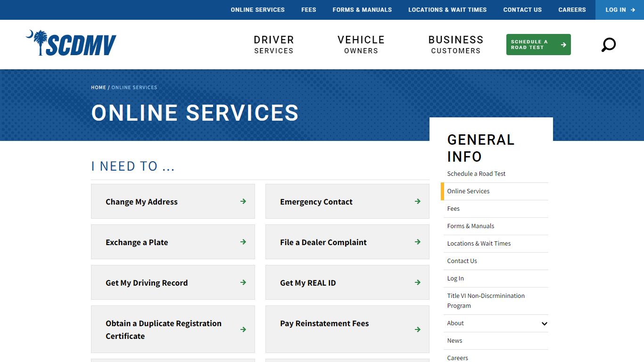Screen dimensions: 644x362
Task: Click arrow icon on File a Dealer Complaint card
Action: [418, 242]
